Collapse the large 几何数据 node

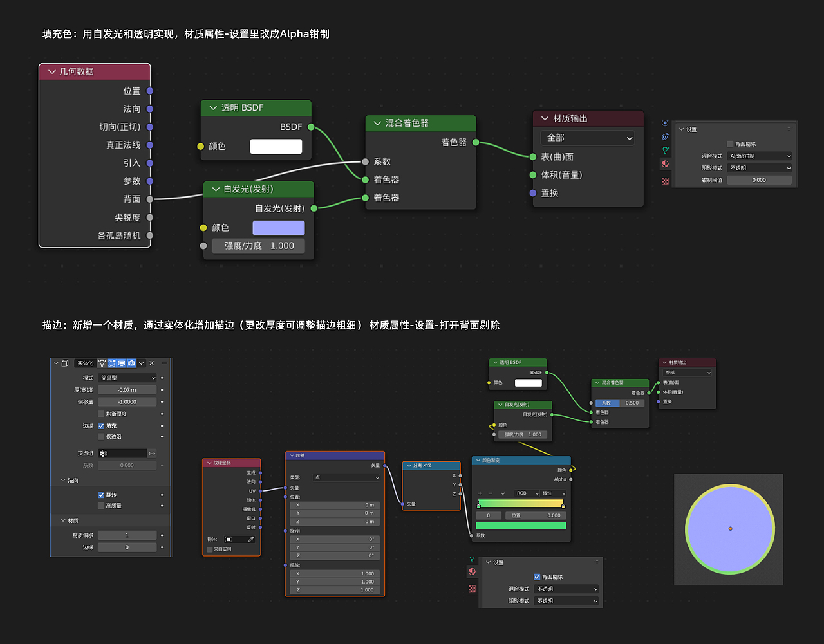point(52,71)
